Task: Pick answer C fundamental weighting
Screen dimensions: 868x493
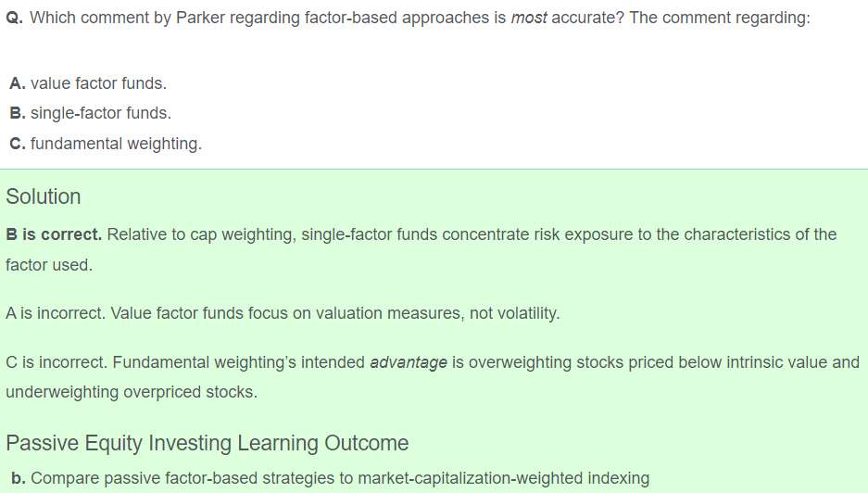Action: click(116, 144)
